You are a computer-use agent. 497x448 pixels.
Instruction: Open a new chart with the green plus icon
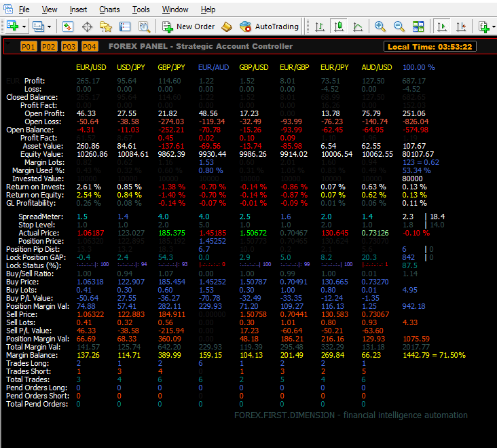click(x=13, y=26)
